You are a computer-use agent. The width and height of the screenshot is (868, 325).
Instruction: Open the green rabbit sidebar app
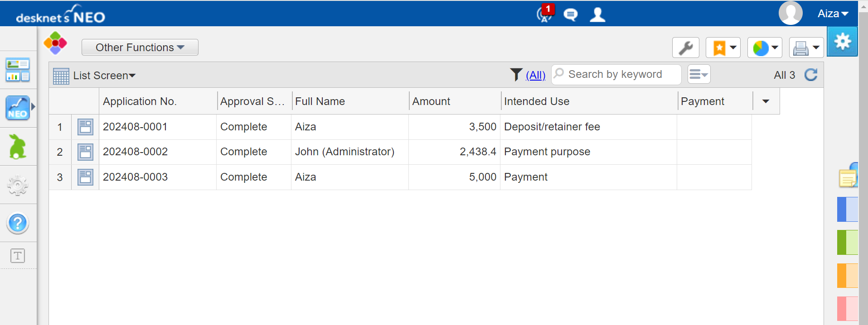pos(18,147)
